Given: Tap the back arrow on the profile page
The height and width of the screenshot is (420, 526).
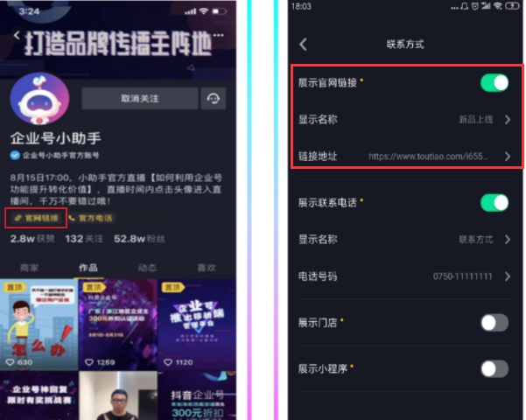Looking at the screenshot, I should 17,35.
